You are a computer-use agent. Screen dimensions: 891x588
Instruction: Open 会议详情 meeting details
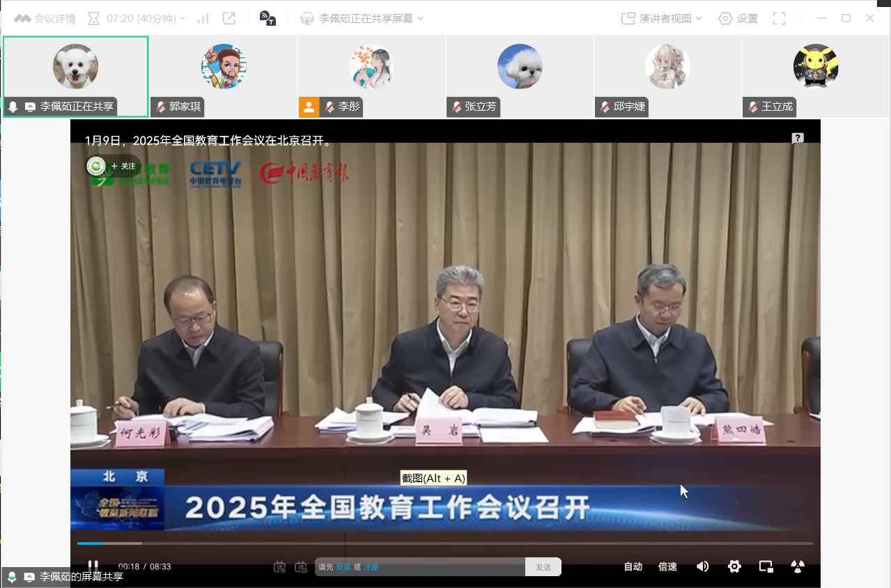click(x=45, y=19)
